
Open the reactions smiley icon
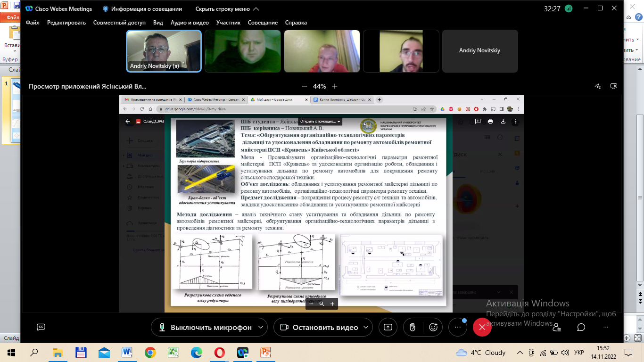433,327
